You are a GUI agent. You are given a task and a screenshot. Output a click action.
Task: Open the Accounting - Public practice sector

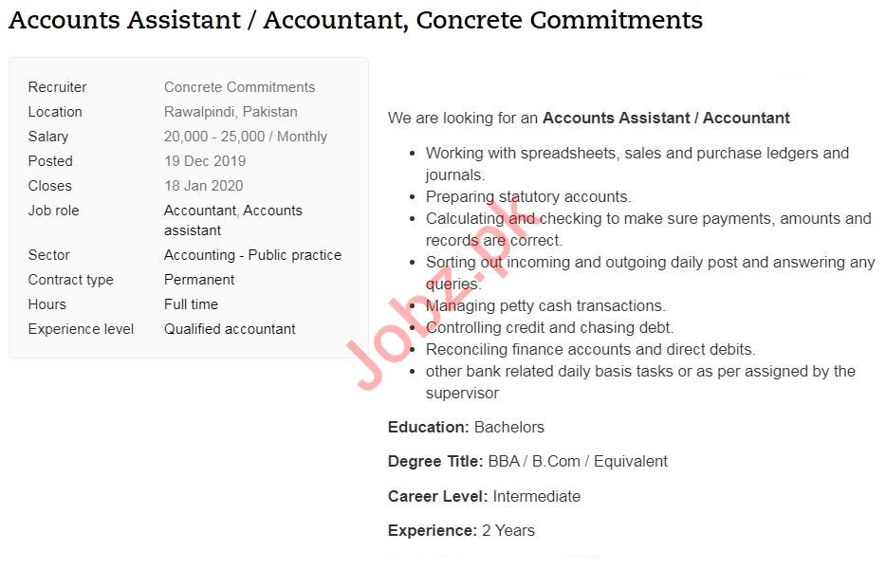click(252, 255)
